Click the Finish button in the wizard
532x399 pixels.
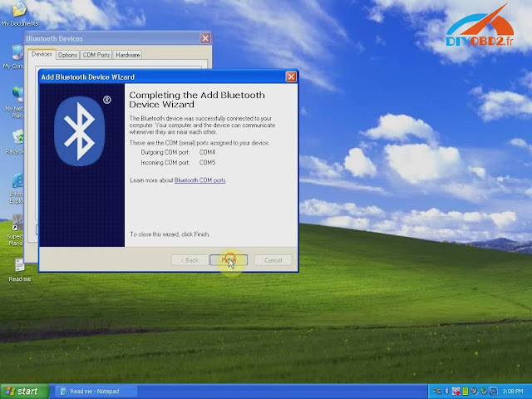point(229,260)
